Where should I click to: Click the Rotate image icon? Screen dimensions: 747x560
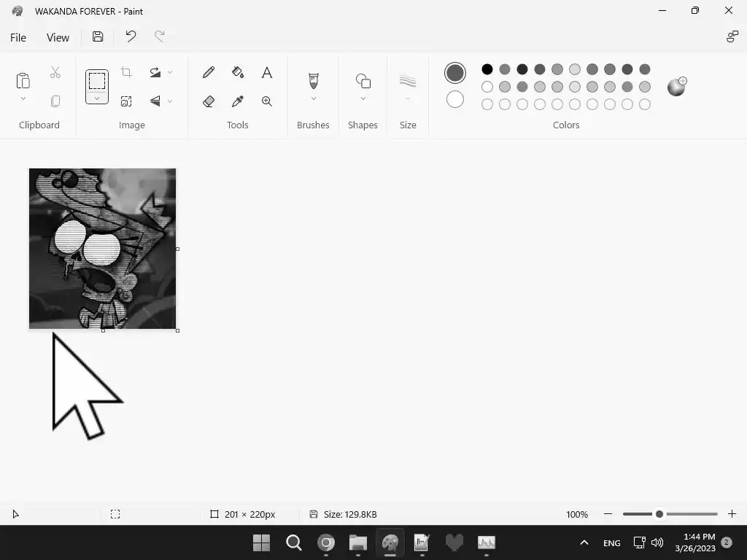(x=155, y=72)
